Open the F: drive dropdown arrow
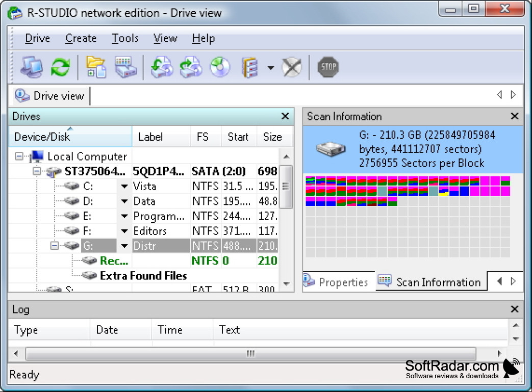532x392 pixels. coord(124,231)
